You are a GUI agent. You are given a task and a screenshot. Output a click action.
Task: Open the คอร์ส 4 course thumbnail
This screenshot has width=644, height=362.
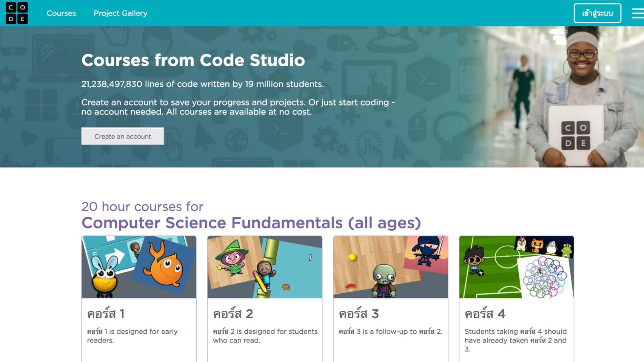pos(516,267)
